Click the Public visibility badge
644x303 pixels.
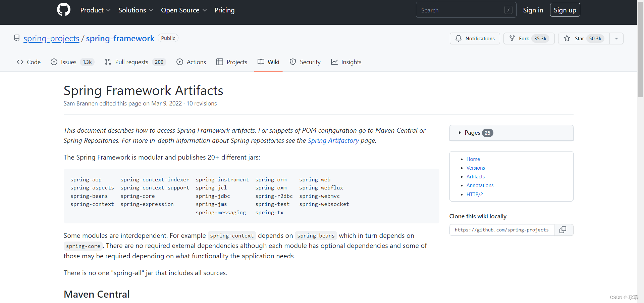coord(168,38)
